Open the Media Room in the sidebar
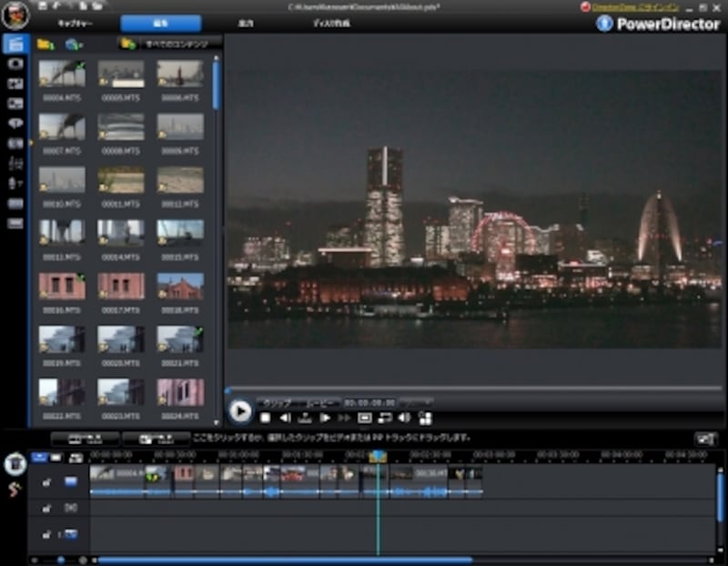 pos(15,44)
